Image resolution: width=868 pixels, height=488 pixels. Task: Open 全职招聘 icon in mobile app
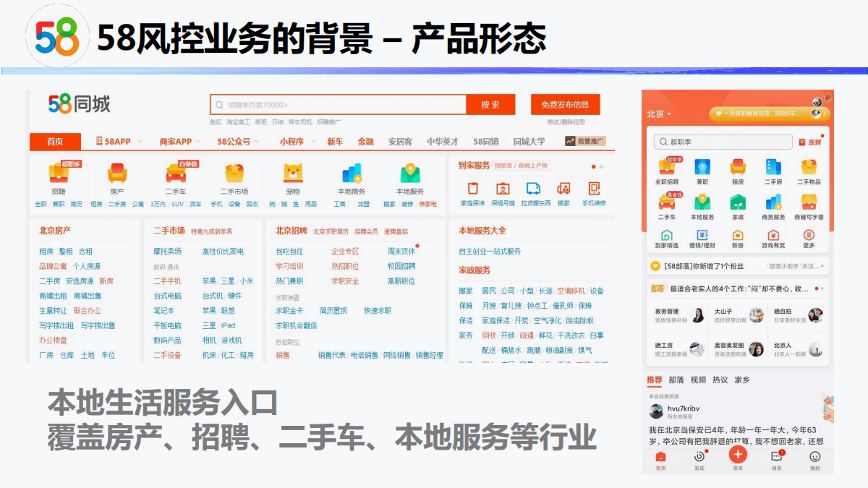click(666, 167)
